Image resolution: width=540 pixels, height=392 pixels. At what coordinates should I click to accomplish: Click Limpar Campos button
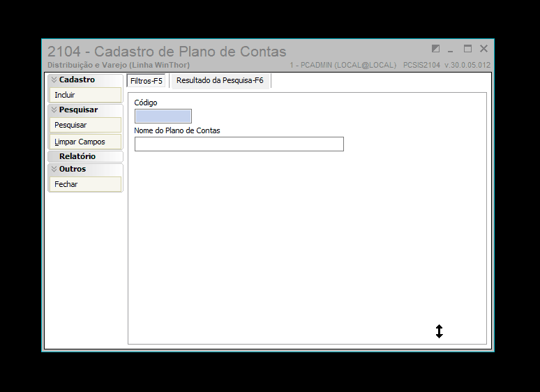click(85, 142)
